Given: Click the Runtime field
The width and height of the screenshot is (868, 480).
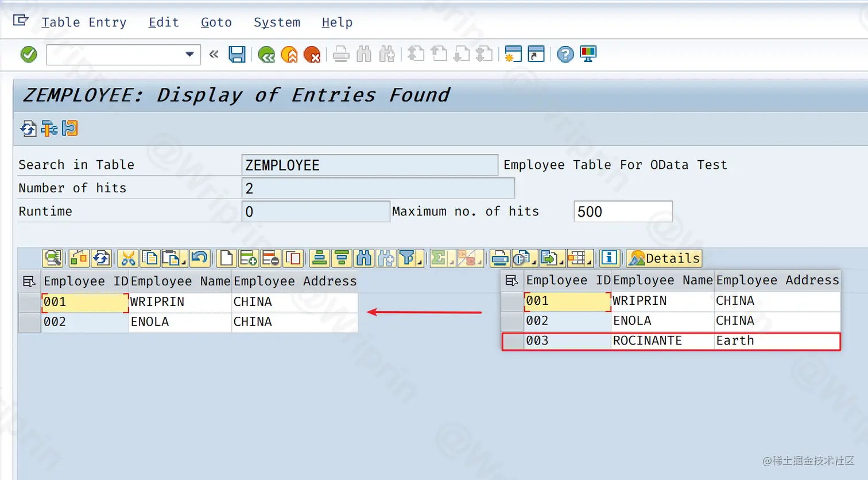Looking at the screenshot, I should click(316, 211).
